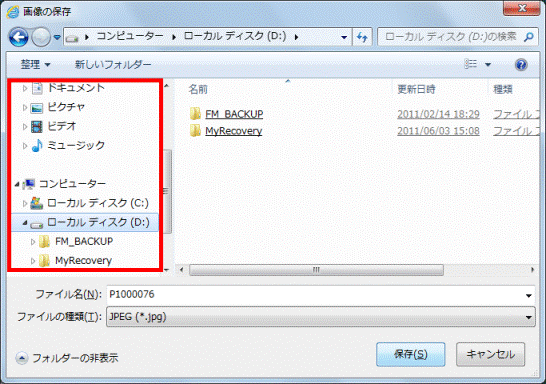Refresh the current folder view

(362, 37)
